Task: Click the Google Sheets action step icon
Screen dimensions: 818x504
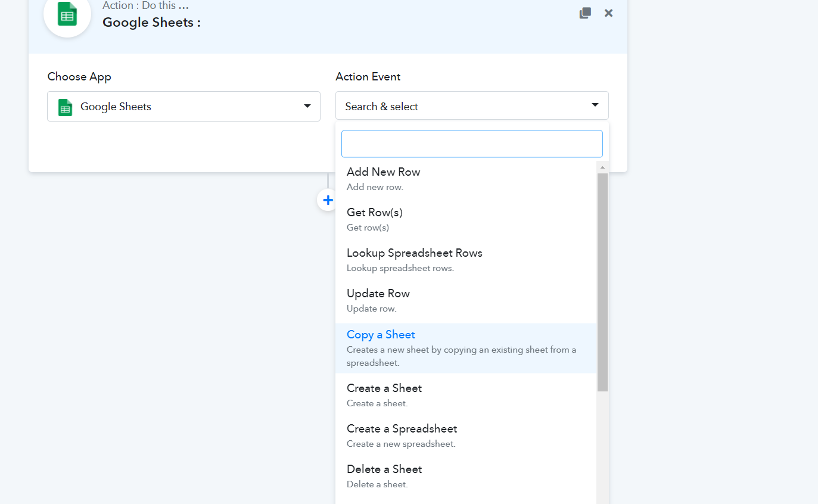Action: coord(67,14)
